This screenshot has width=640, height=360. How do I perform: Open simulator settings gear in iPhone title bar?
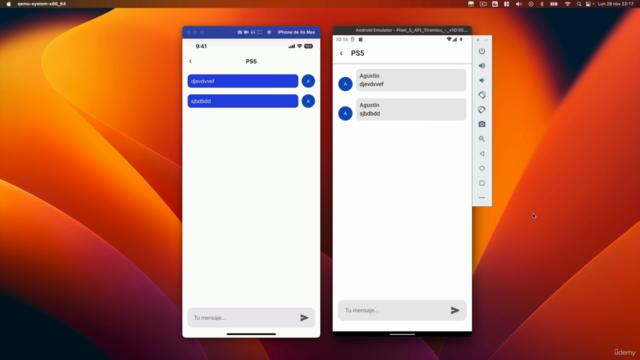pyautogui.click(x=269, y=32)
